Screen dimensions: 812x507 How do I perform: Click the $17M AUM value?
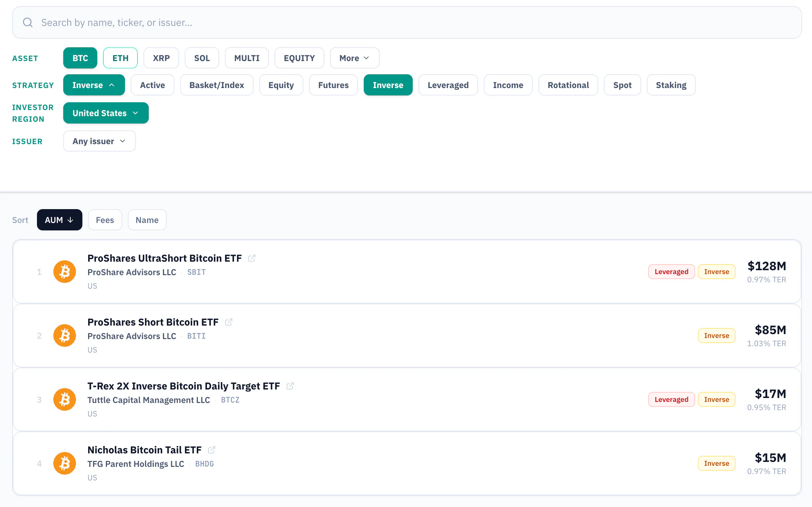(x=770, y=394)
